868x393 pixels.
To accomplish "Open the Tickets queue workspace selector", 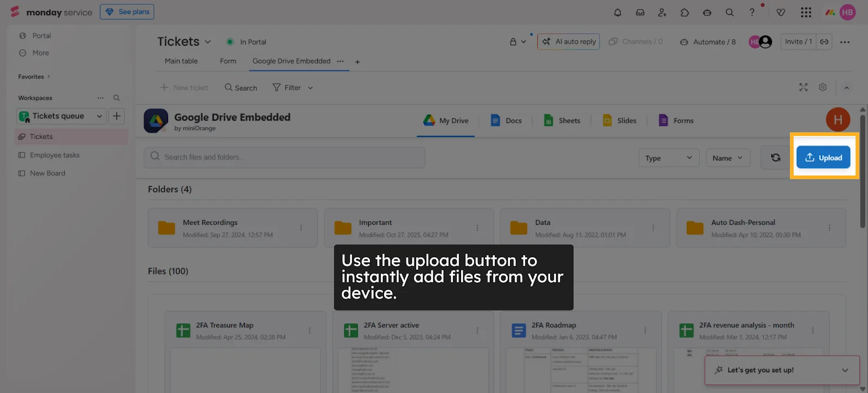I will (61, 116).
